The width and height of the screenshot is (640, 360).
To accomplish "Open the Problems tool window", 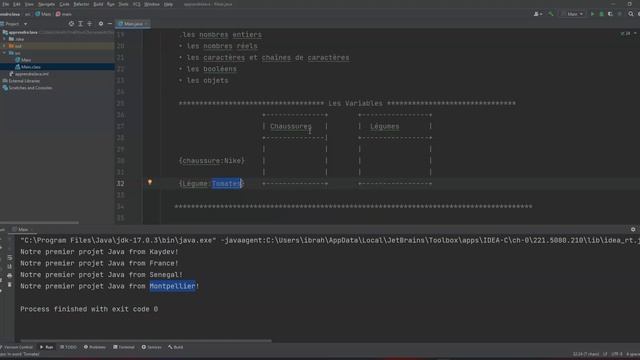I will [x=95, y=347].
